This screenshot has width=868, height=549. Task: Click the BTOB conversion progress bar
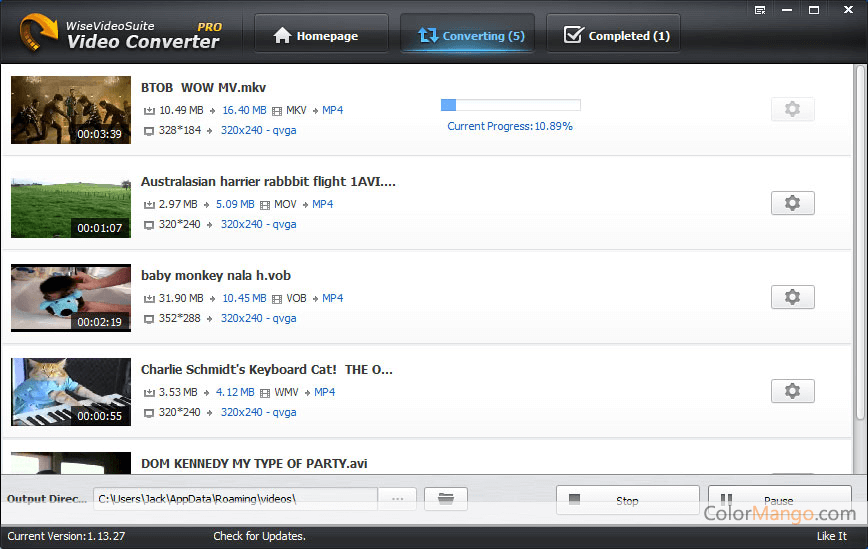tap(510, 105)
